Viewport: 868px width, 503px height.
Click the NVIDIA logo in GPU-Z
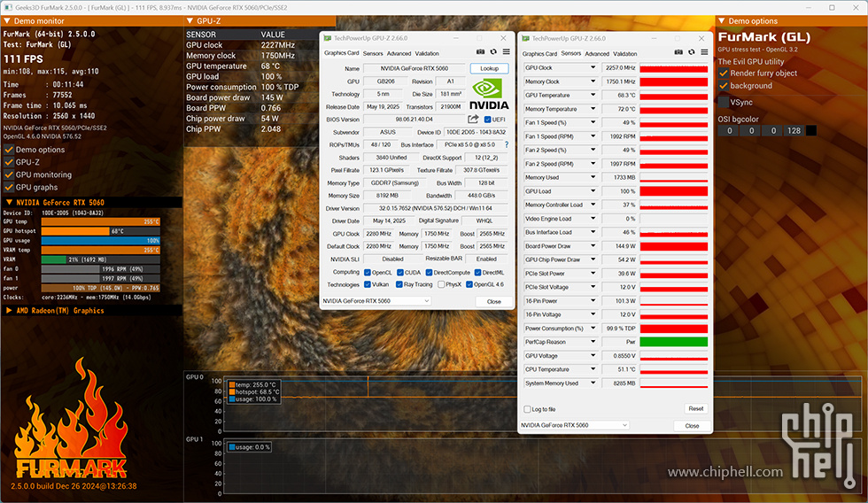click(489, 94)
